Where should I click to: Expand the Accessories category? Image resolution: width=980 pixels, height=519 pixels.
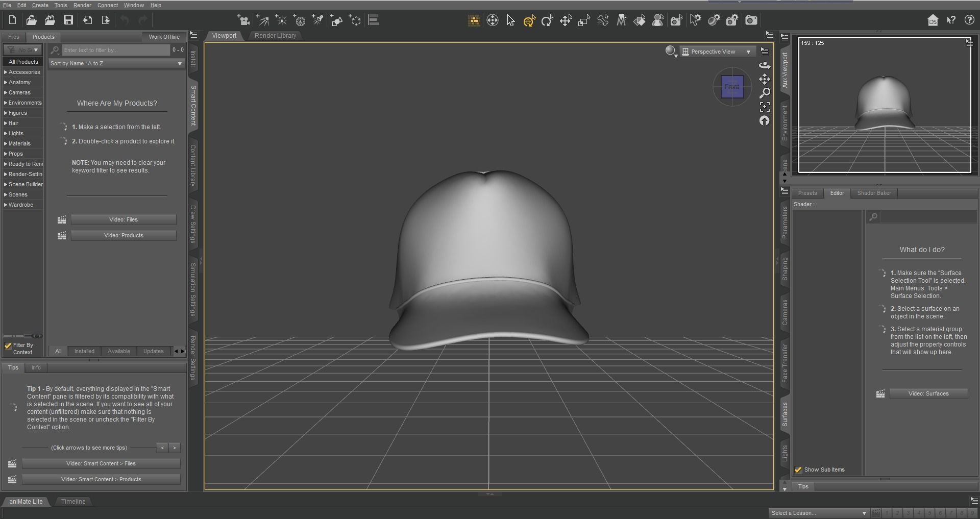pos(22,72)
